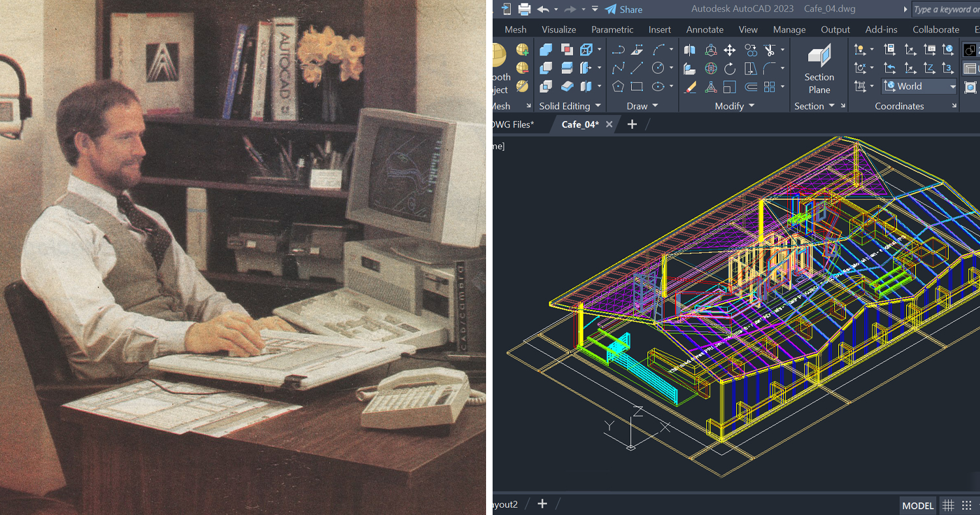Select the Spline tool in Draw panel
The width and height of the screenshot is (980, 515).
(x=618, y=68)
